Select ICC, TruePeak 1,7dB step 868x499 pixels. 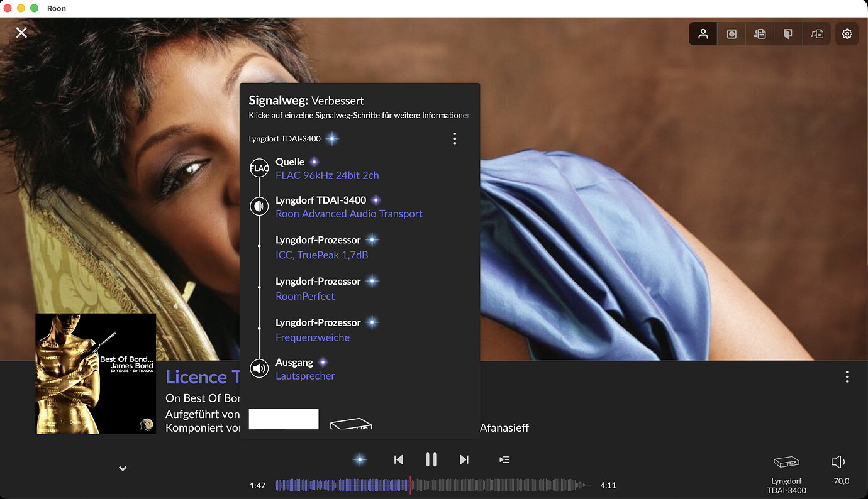[322, 255]
